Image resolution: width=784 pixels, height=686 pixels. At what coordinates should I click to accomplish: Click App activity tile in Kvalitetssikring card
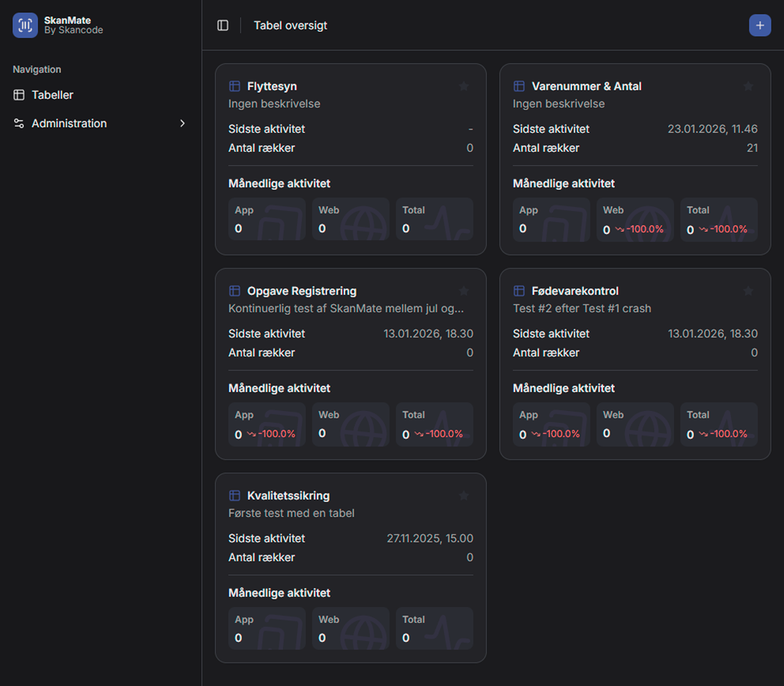click(267, 628)
